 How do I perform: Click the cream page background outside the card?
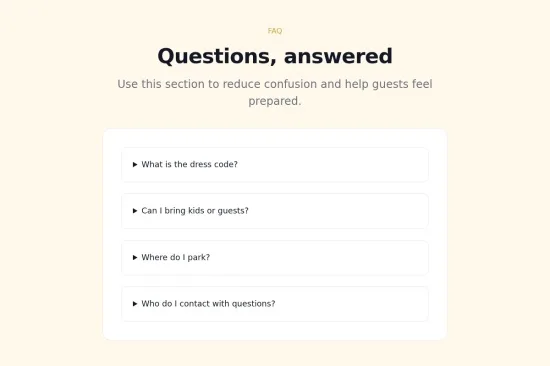pos(49,211)
